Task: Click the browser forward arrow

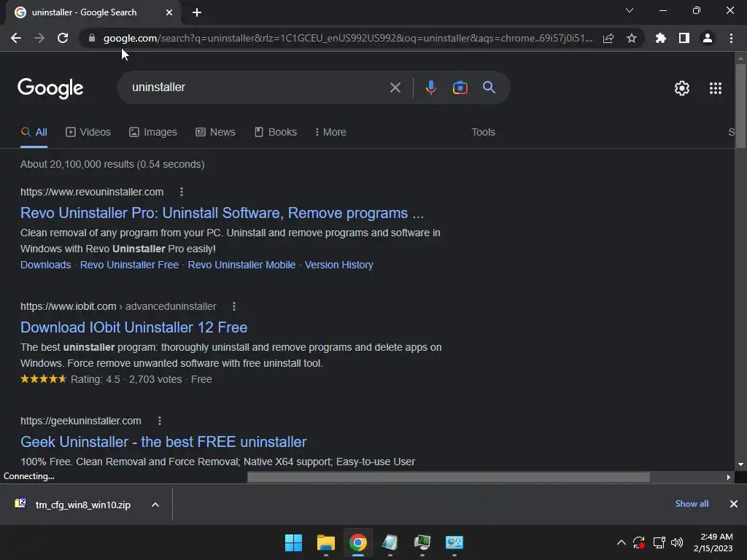Action: click(x=39, y=38)
